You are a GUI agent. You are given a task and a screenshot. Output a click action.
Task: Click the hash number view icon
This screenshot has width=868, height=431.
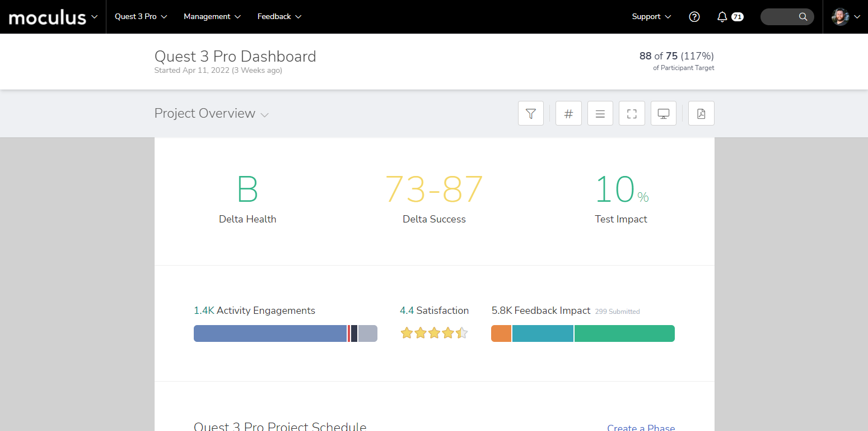568,114
